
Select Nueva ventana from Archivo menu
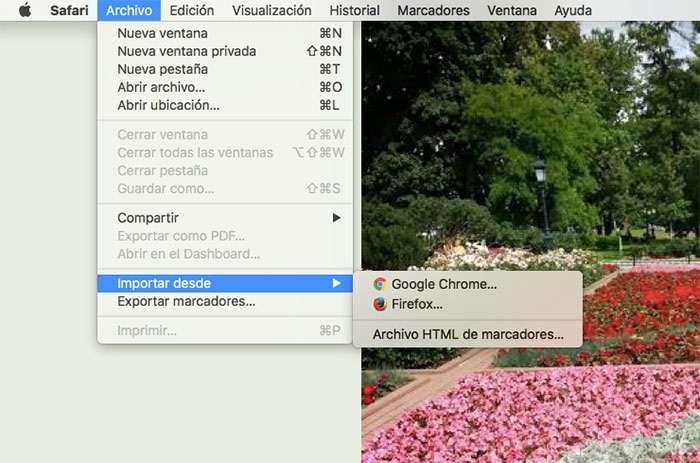coord(162,33)
